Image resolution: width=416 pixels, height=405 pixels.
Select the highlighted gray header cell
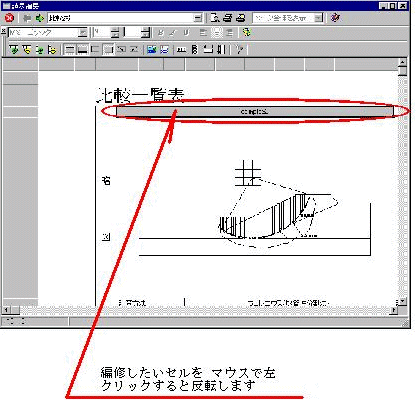(x=255, y=111)
